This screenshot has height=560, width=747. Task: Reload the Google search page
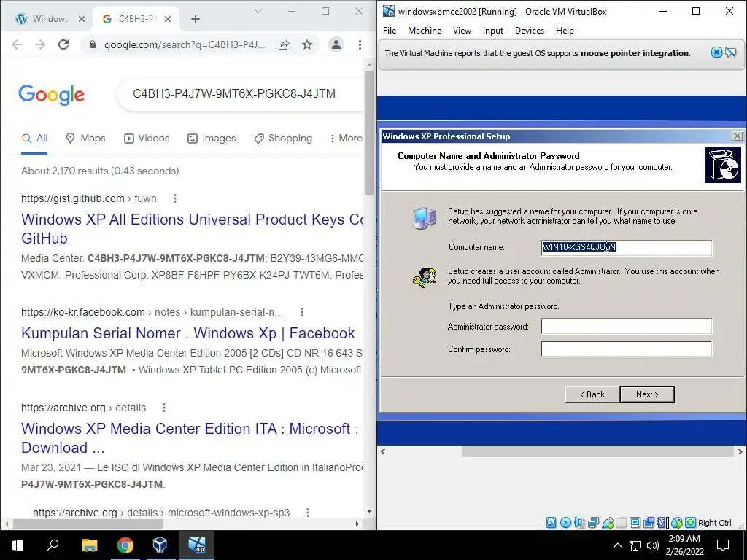(63, 44)
